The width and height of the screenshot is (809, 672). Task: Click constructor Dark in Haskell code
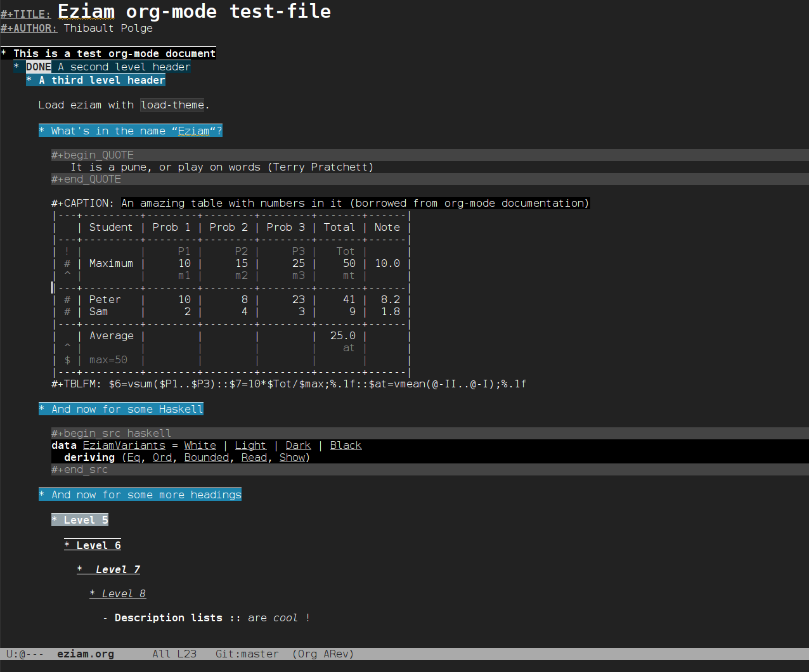tap(298, 445)
